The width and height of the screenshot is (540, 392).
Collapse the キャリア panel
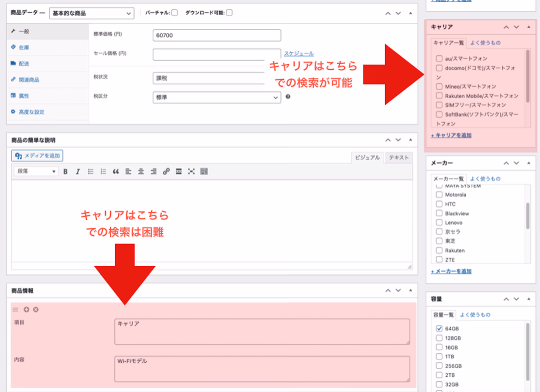pos(528,27)
